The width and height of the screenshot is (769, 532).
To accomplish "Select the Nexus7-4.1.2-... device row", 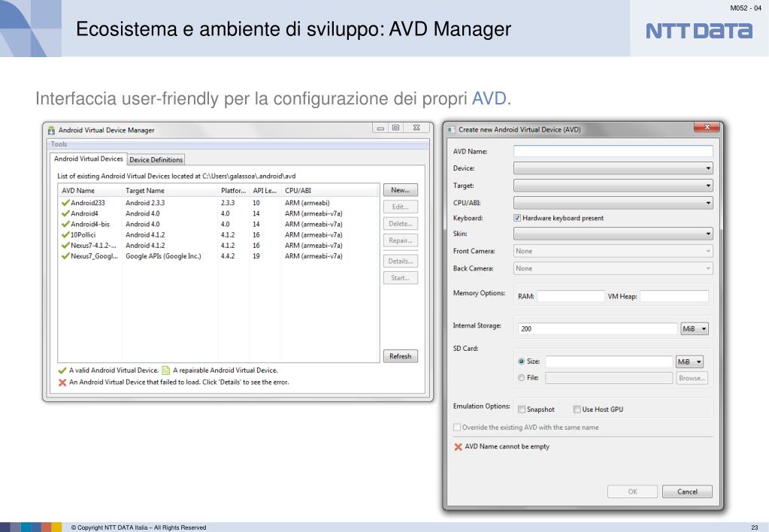I will pyautogui.click(x=218, y=246).
